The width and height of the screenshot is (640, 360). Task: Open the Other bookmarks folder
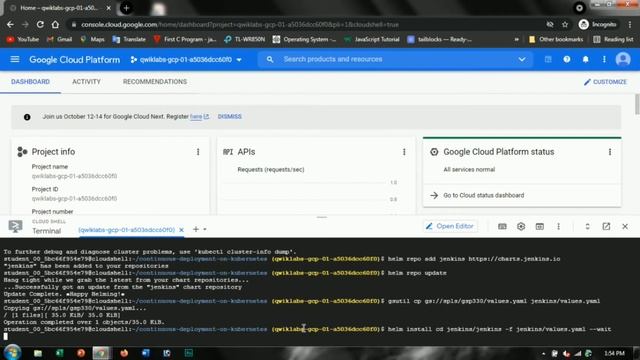coord(556,39)
